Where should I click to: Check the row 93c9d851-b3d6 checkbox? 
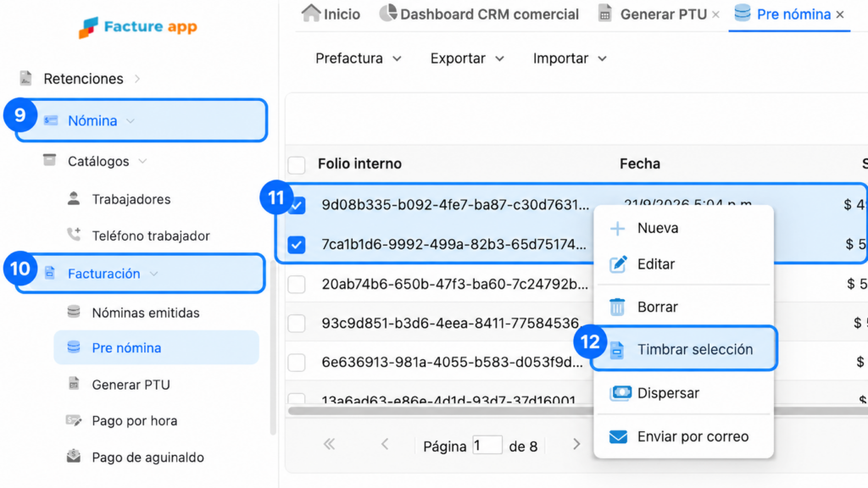297,323
